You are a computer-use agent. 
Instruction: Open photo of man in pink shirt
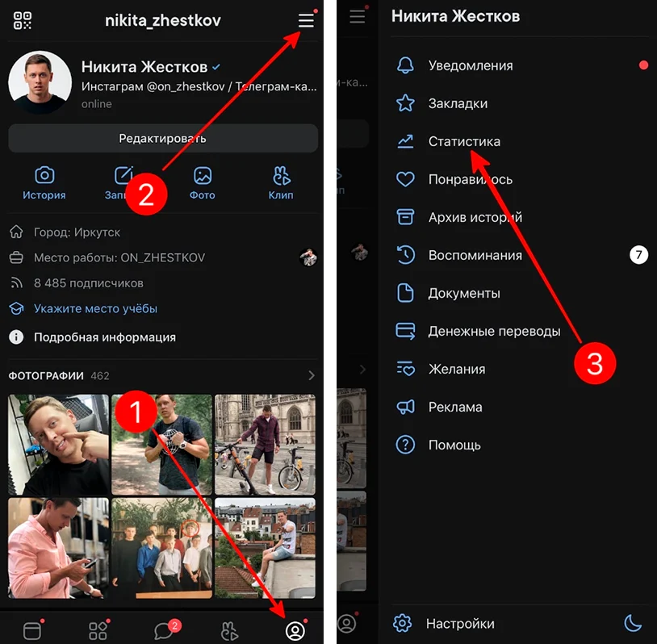coord(58,548)
